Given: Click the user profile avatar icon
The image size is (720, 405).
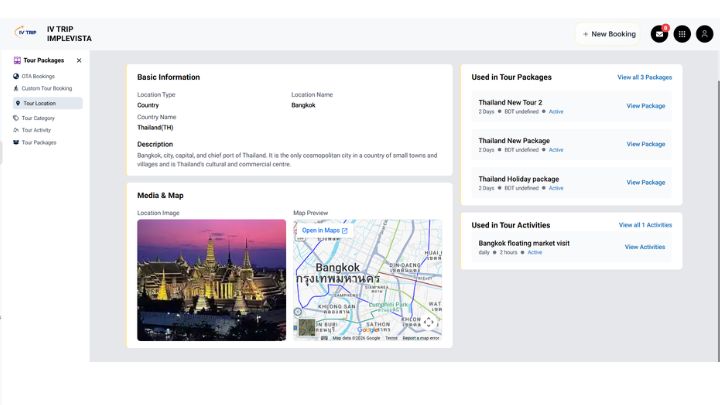Looking at the screenshot, I should point(704,34).
